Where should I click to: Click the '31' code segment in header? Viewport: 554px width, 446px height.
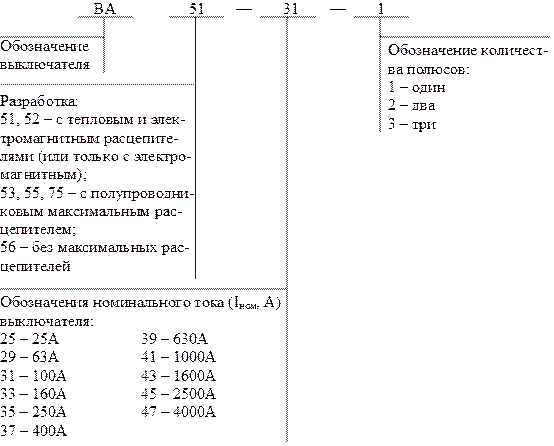[290, 9]
